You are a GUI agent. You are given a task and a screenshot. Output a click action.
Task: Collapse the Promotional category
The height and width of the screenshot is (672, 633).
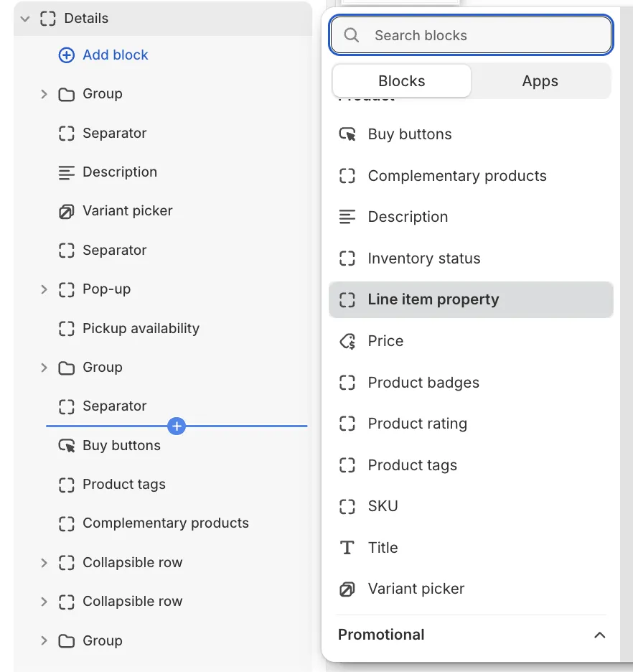pos(600,635)
